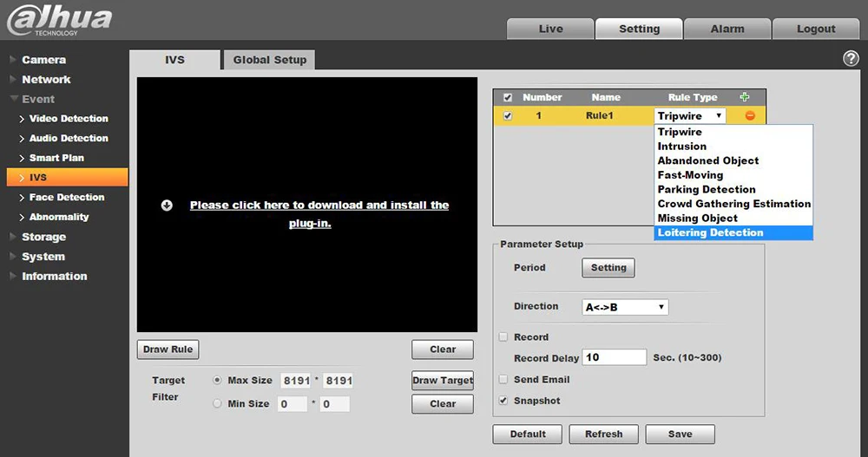Select the Rule1 name cell

[600, 115]
